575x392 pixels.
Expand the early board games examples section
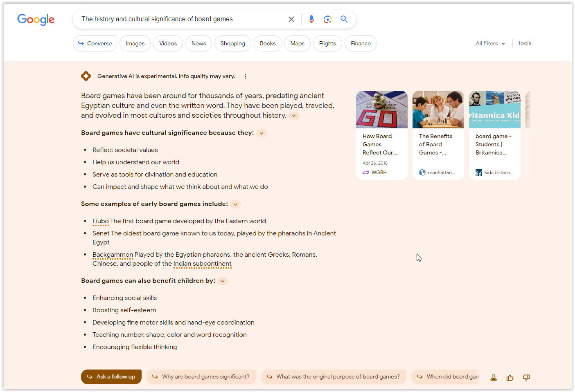[235, 204]
